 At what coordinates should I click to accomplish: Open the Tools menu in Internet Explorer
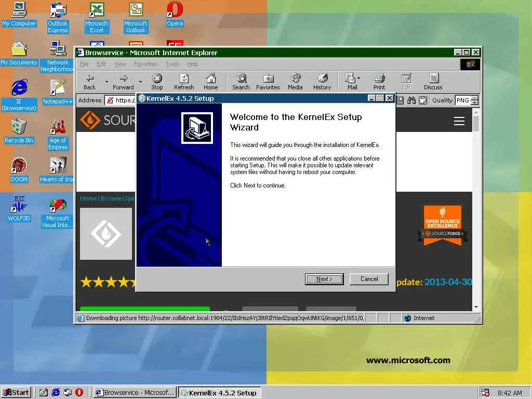[172, 64]
